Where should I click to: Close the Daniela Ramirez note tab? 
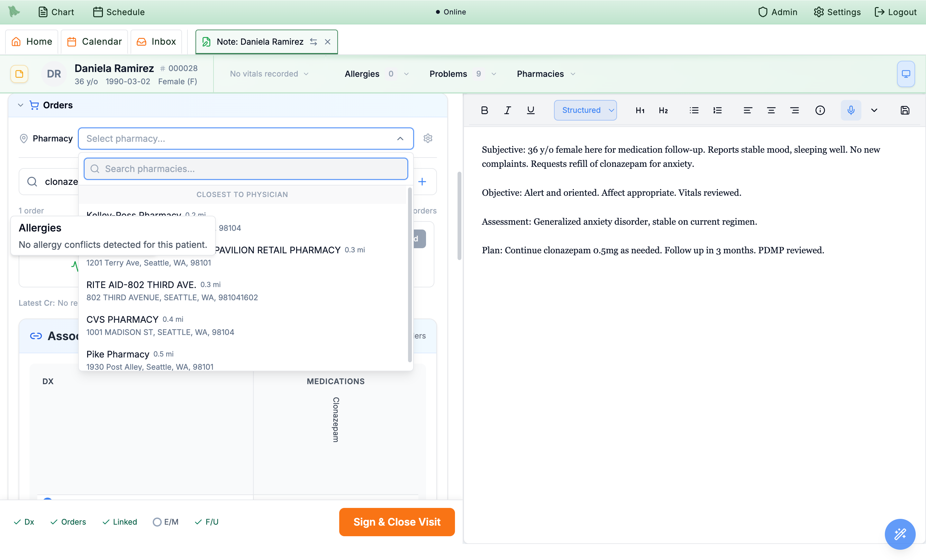point(328,42)
